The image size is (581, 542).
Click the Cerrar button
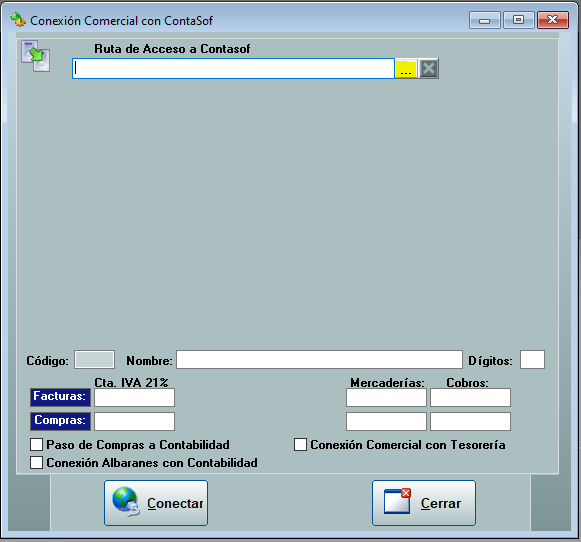coord(424,503)
